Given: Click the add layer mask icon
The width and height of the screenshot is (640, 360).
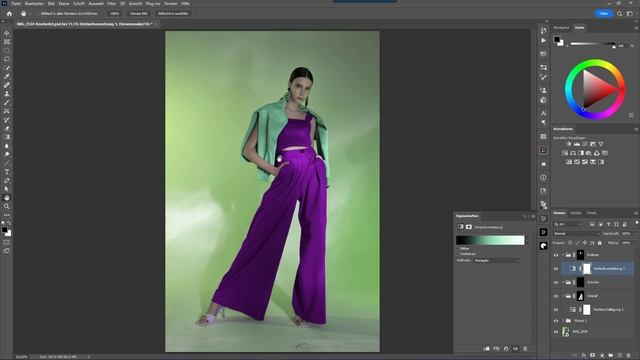Looking at the screenshot, I should 593,356.
